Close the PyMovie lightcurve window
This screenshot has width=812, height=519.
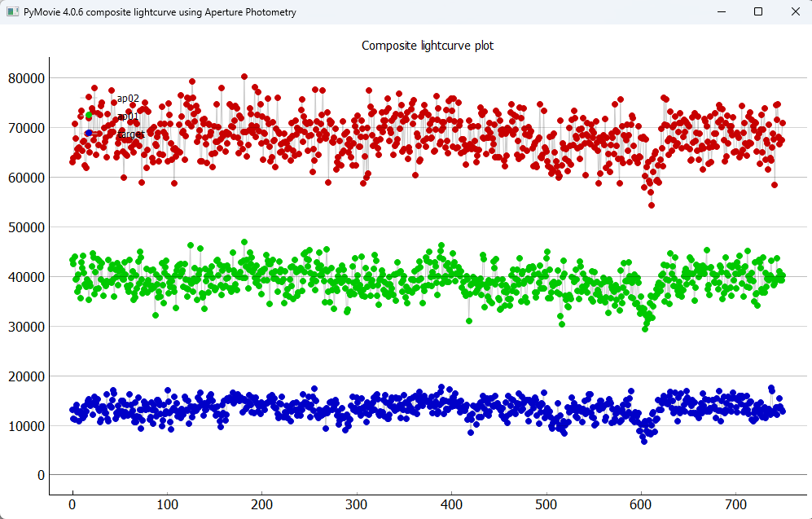[795, 11]
